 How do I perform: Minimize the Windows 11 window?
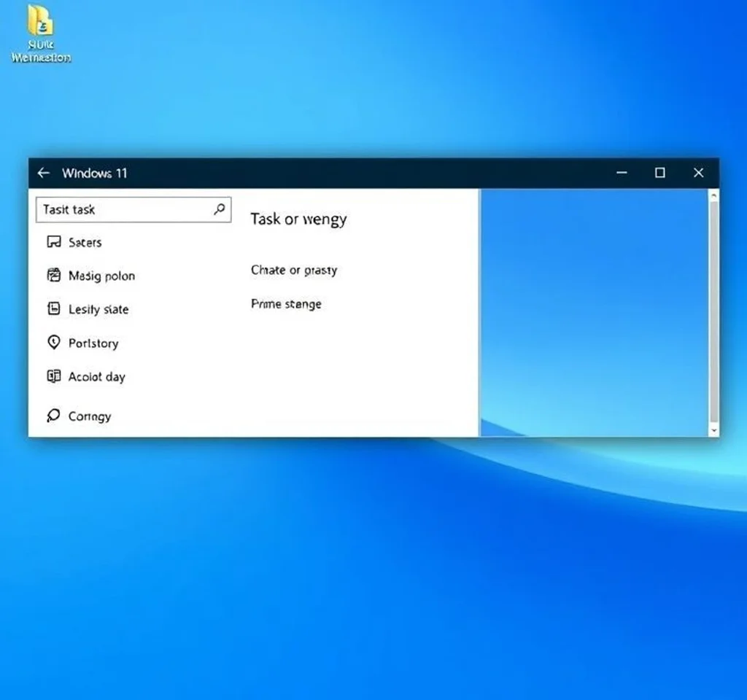tap(622, 173)
